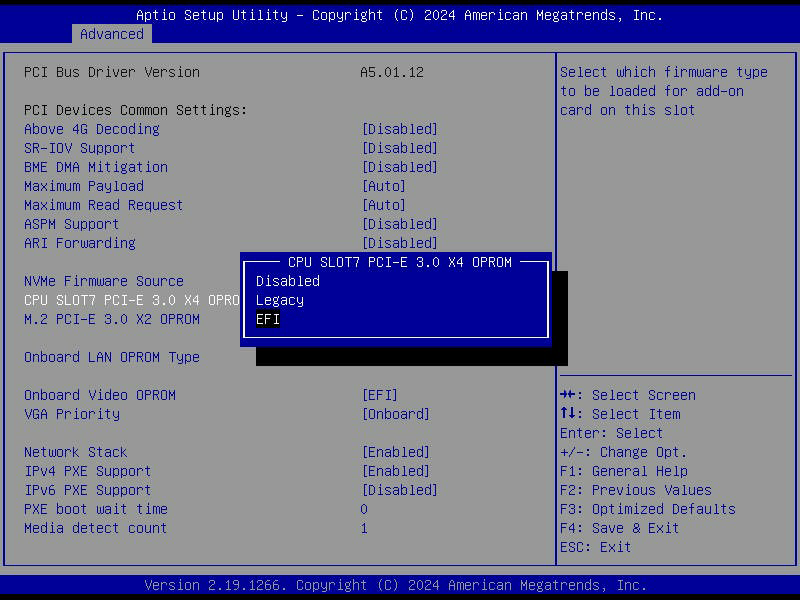This screenshot has width=800, height=600.
Task: Open VGA Priority Onboard value
Action: [x=396, y=414]
